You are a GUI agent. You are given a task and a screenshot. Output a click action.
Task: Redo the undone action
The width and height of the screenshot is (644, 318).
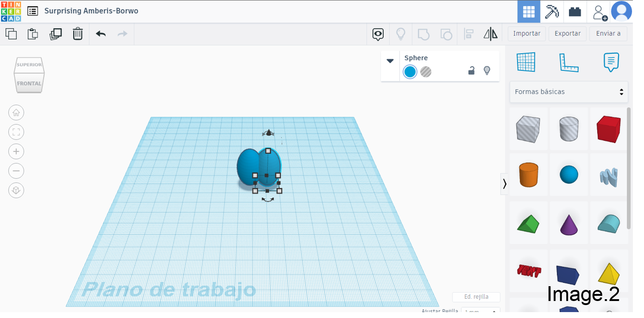tap(122, 34)
